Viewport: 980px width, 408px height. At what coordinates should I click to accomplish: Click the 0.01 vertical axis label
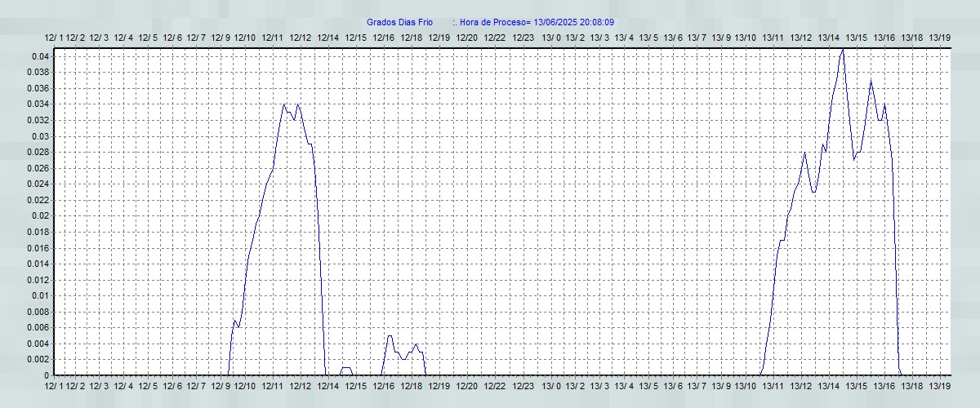coord(39,295)
